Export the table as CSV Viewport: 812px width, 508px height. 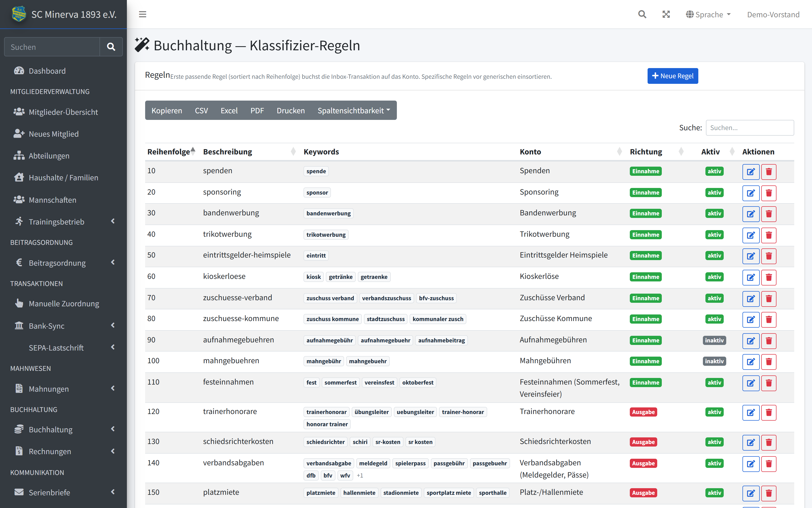click(x=201, y=110)
